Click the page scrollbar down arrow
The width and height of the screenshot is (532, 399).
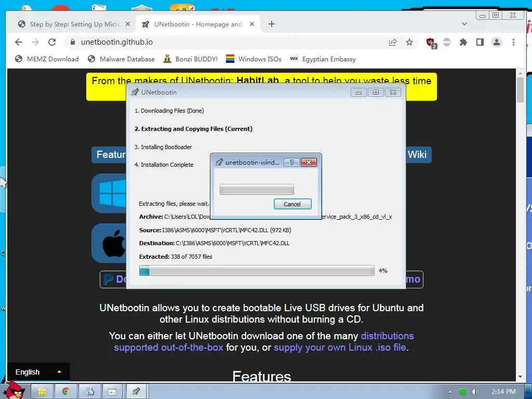coord(520,377)
